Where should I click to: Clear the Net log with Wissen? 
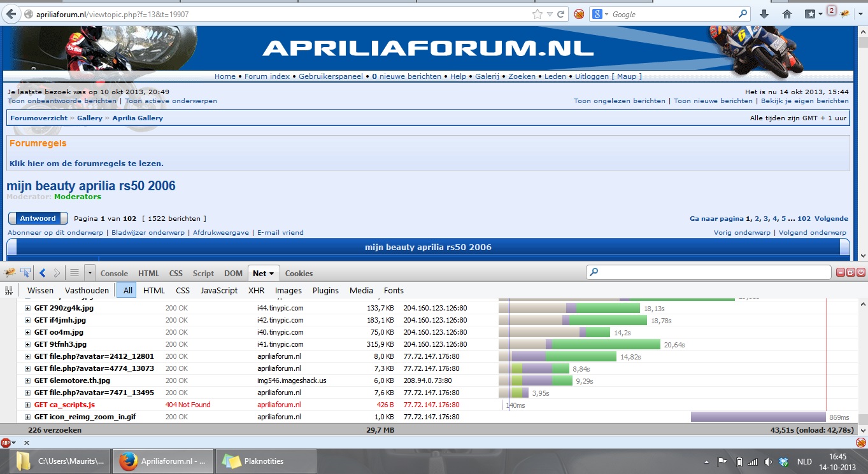pos(40,291)
